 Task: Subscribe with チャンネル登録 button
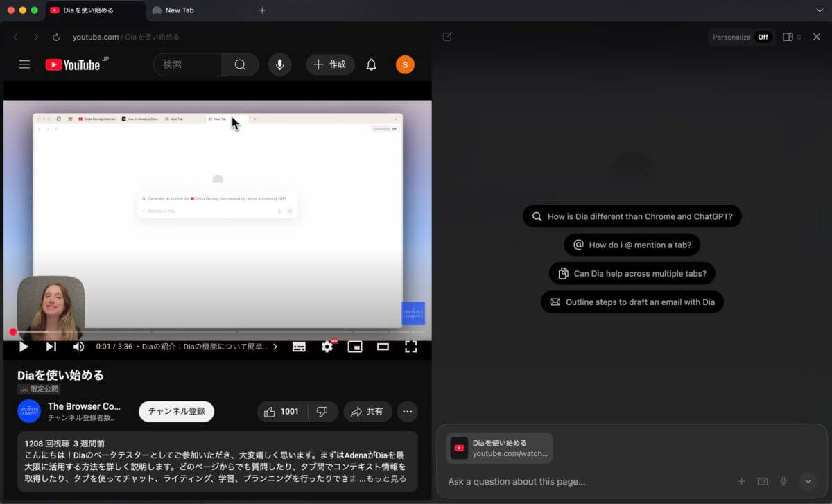[177, 411]
